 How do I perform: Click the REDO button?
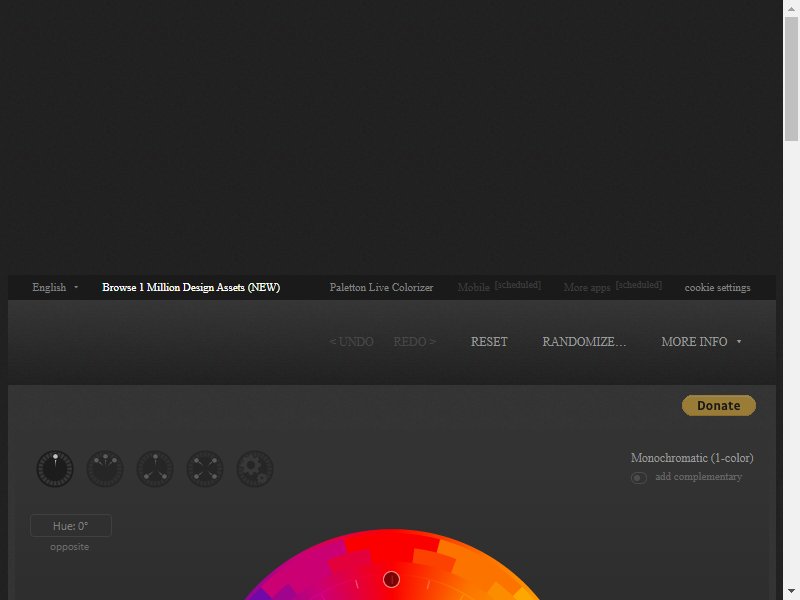415,341
